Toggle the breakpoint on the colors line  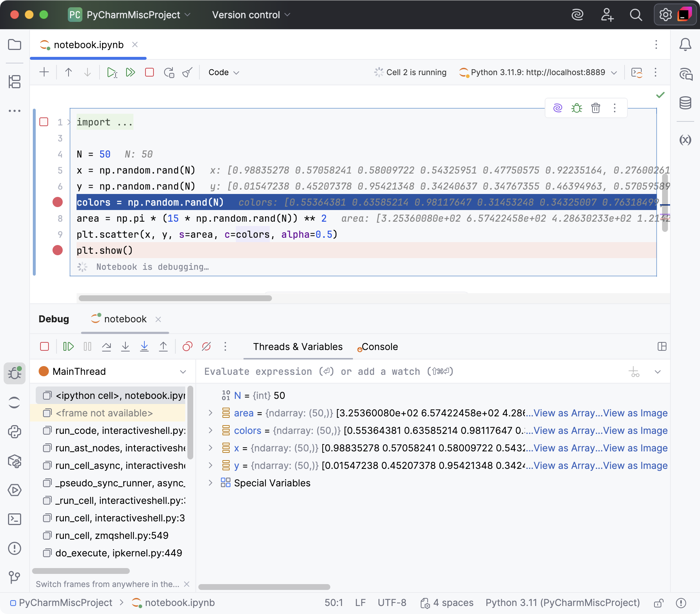click(57, 202)
